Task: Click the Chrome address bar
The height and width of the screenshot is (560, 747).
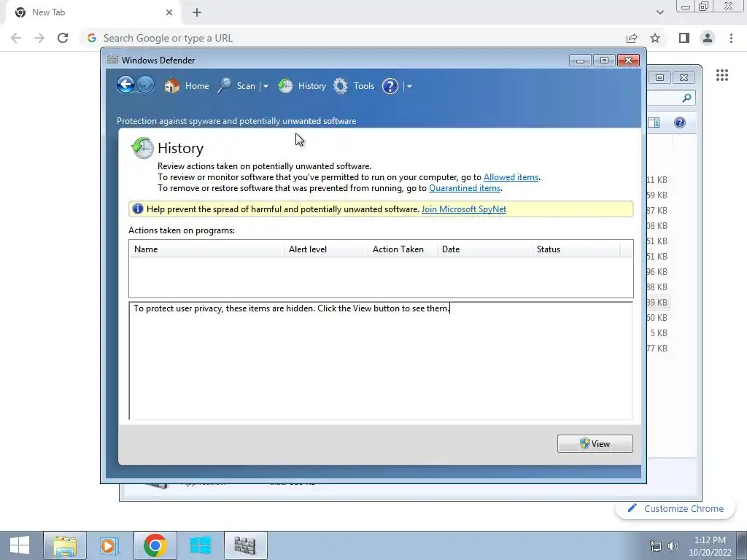Action: tap(352, 38)
